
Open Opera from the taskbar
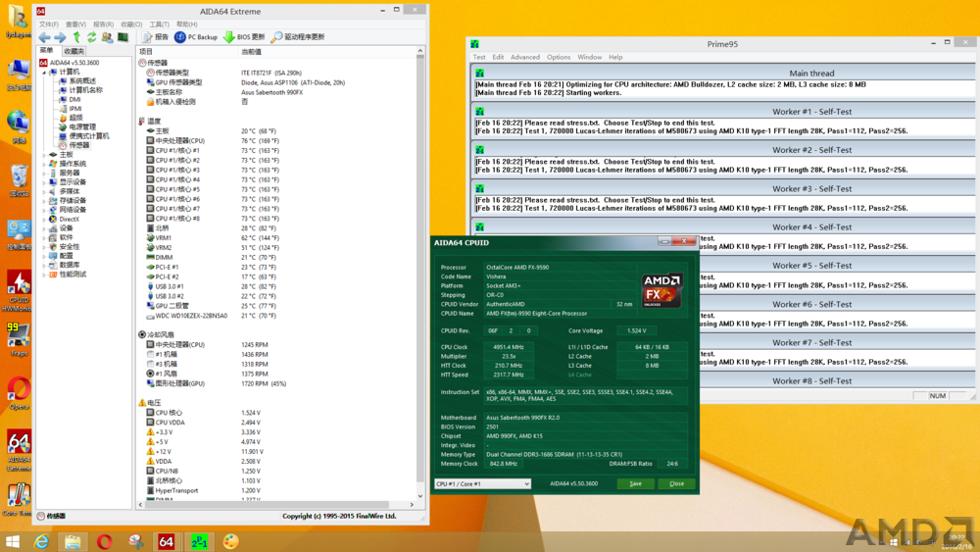click(105, 541)
